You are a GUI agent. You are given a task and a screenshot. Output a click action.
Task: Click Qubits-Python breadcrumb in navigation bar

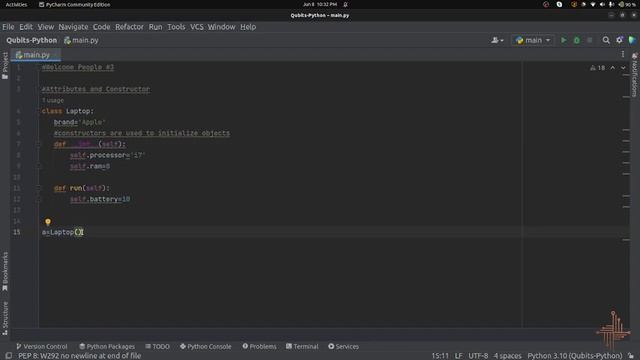click(31, 40)
